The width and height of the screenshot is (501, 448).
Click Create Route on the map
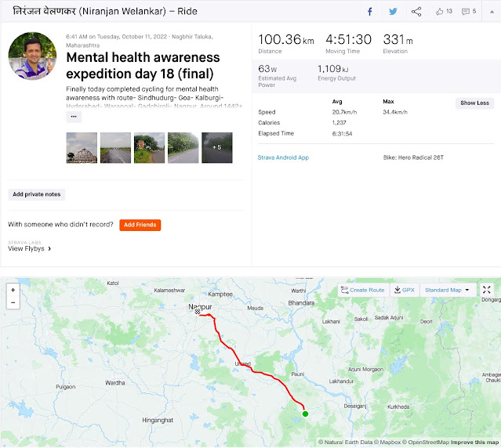(363, 290)
